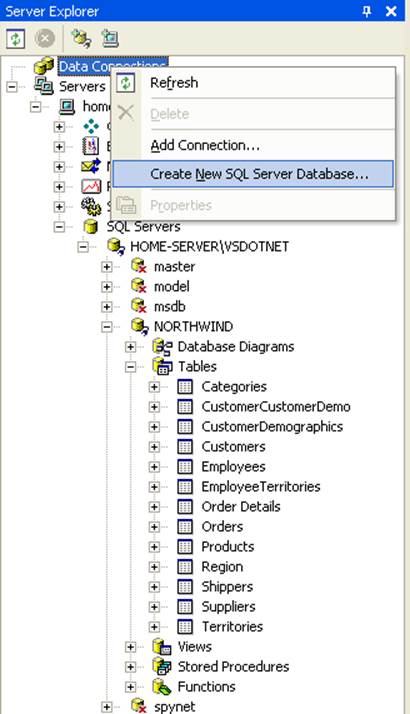Expand the msdb database node
Viewport: 410px width, 714px height.
coord(107,306)
